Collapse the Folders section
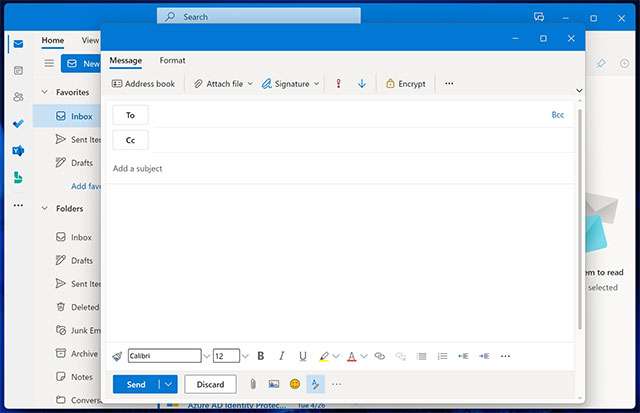 pos(44,209)
